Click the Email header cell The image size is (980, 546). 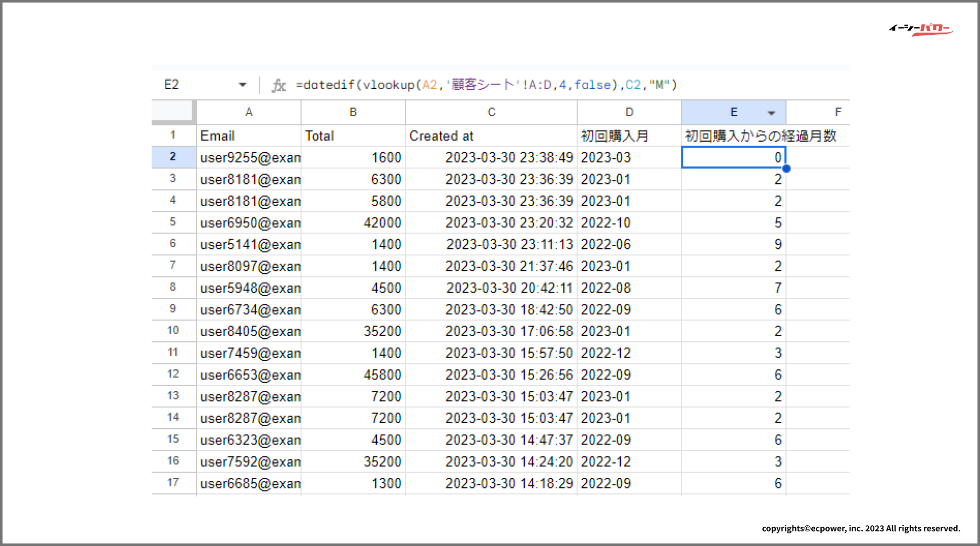249,136
